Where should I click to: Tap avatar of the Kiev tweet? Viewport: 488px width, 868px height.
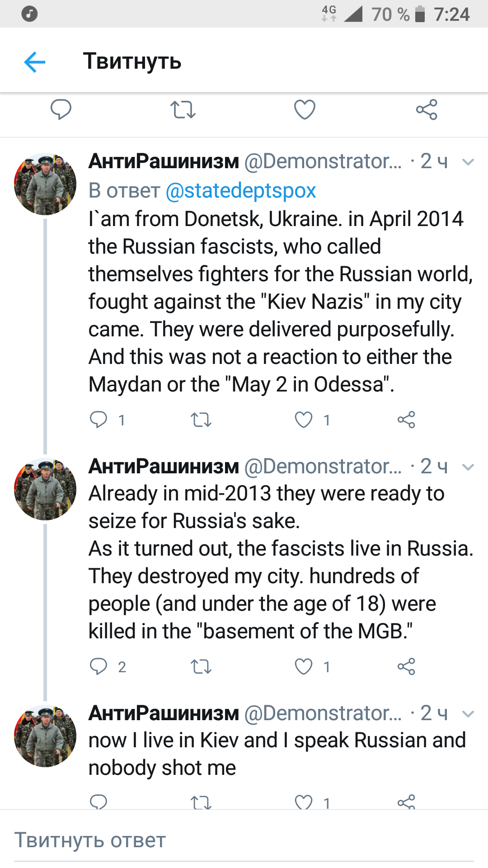point(45,736)
